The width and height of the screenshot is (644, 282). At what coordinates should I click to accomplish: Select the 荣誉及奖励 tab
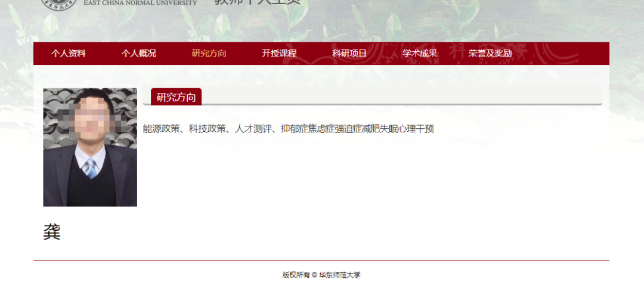point(490,54)
